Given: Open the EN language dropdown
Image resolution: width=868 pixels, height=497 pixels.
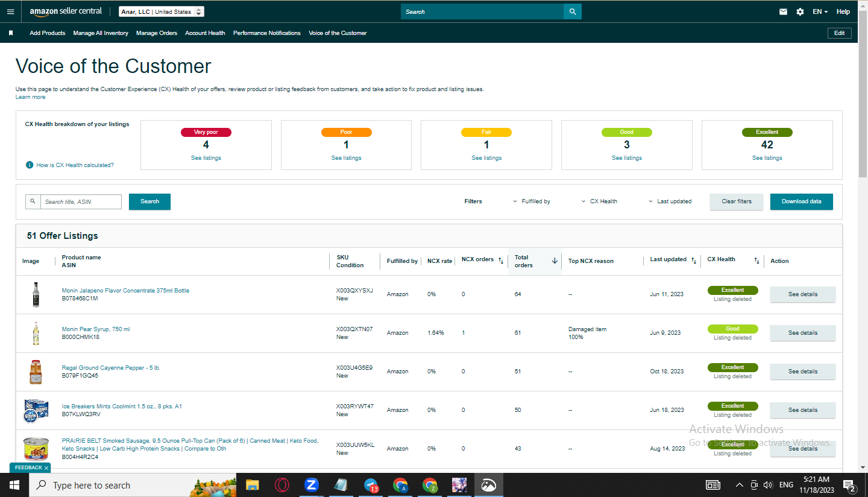Looking at the screenshot, I should (820, 11).
